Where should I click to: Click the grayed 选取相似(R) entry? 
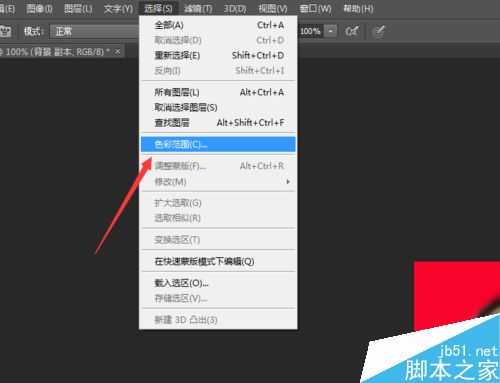(x=218, y=218)
